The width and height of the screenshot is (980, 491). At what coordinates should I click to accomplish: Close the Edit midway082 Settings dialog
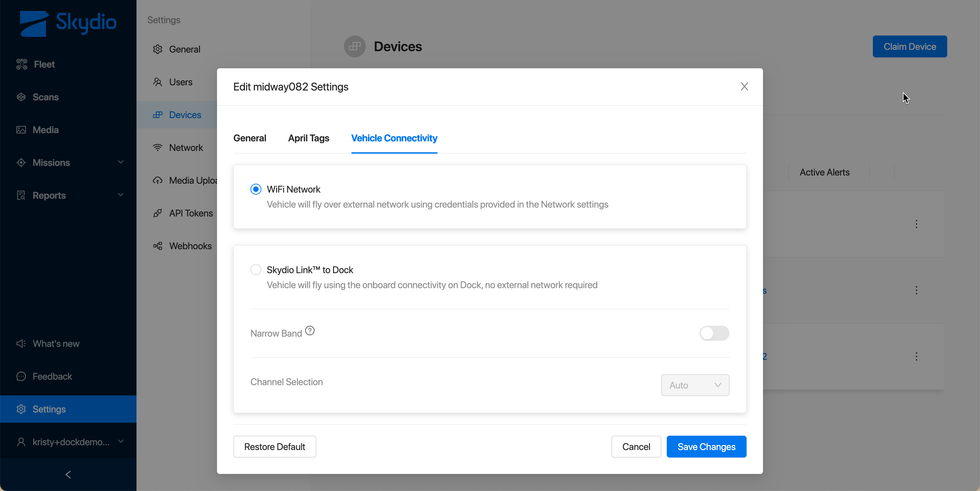[x=745, y=86]
